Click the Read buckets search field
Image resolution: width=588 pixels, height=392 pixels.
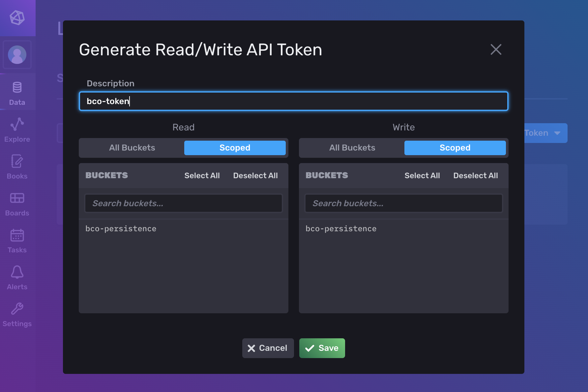click(183, 203)
